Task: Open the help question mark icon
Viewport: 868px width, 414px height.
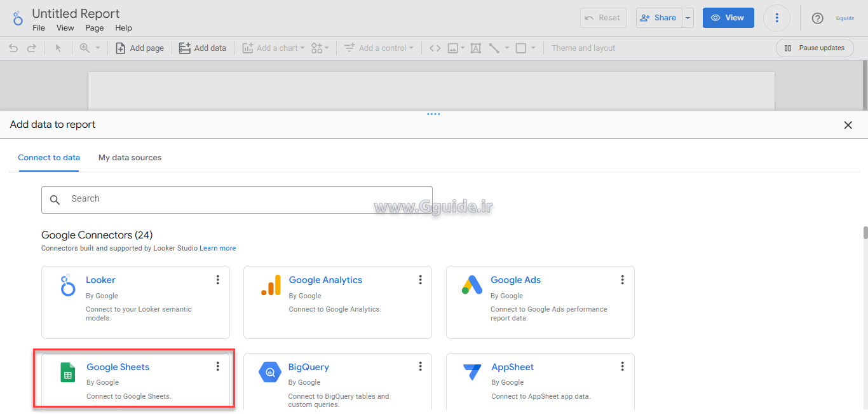Action: pyautogui.click(x=817, y=18)
